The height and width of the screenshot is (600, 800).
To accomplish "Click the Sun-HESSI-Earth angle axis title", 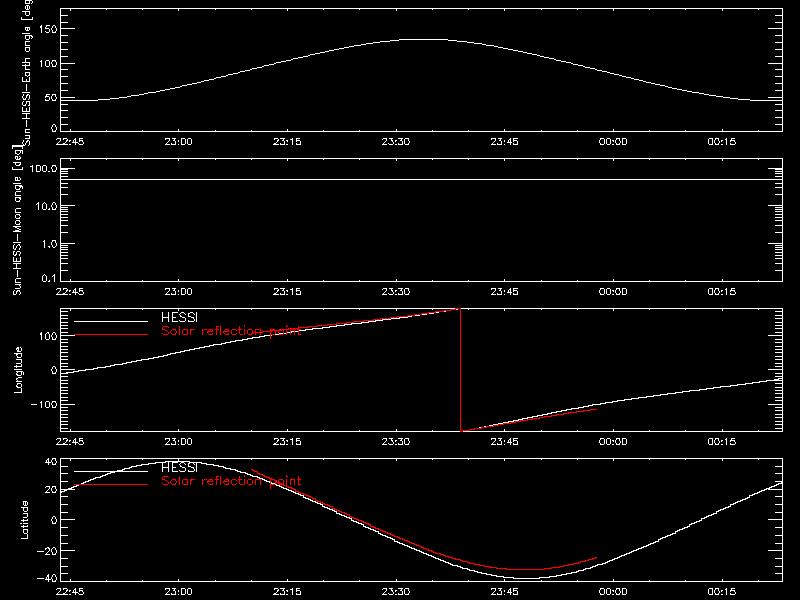I will point(27,71).
